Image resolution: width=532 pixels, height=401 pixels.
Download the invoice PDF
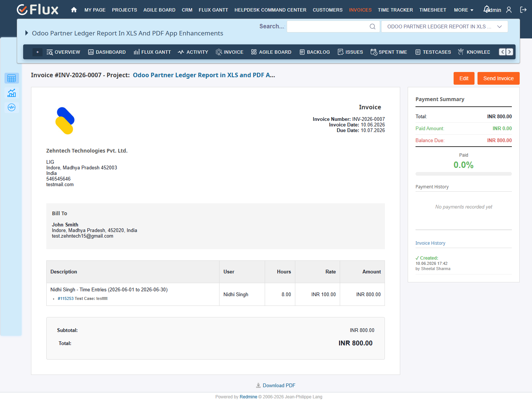pyautogui.click(x=276, y=385)
